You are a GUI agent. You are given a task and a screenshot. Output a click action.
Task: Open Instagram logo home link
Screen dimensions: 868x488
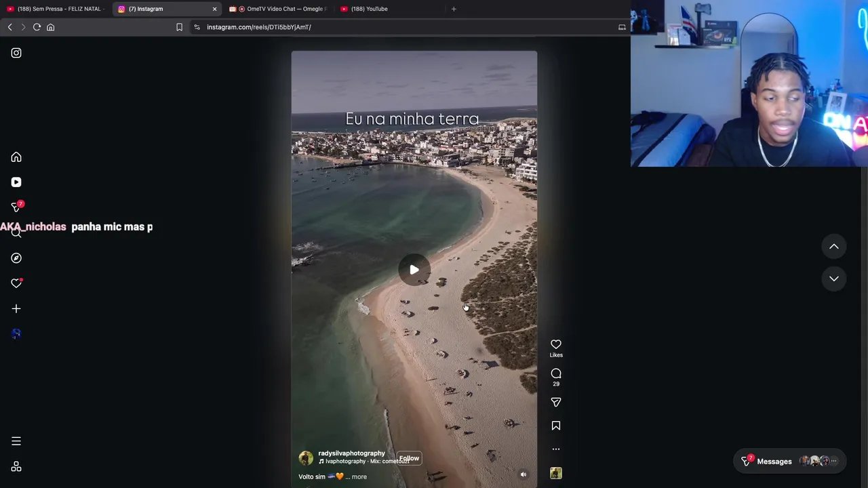pos(16,53)
